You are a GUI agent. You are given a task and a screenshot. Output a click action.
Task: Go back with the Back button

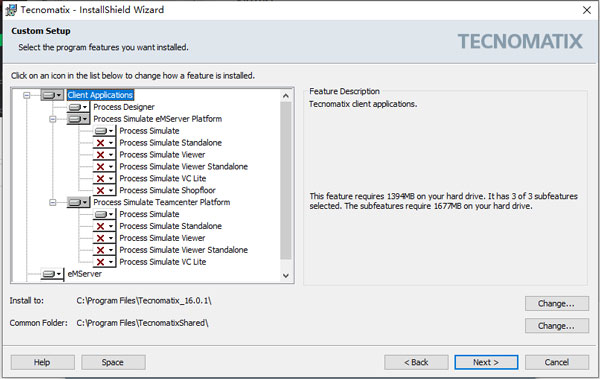coord(416,362)
